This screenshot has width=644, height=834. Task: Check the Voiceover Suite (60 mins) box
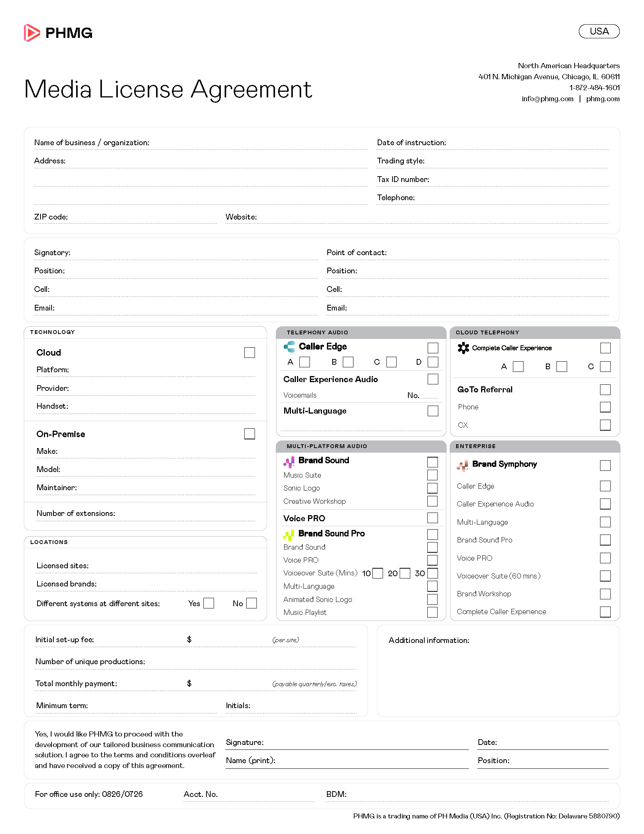coord(605,576)
